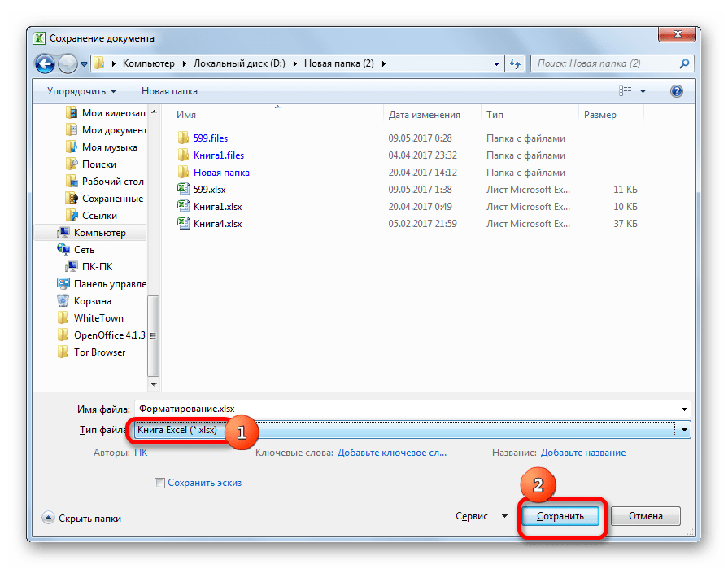Screen dimensions: 728x569
Task: Select Новая папка (2) breadcrumb
Action: pos(339,63)
